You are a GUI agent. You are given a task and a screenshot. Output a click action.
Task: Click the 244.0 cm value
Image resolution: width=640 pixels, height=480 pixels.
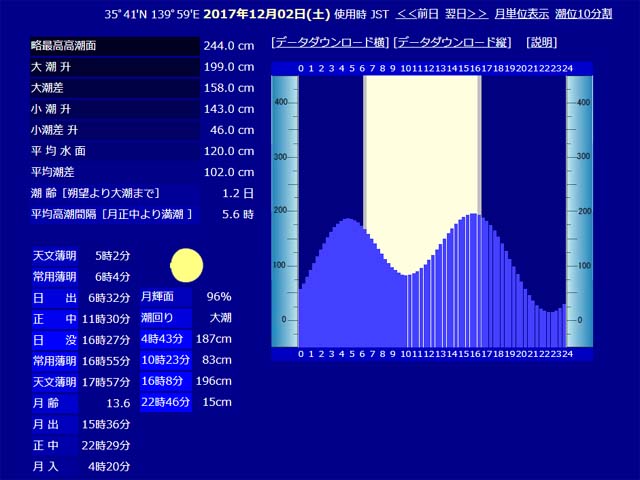(229, 46)
